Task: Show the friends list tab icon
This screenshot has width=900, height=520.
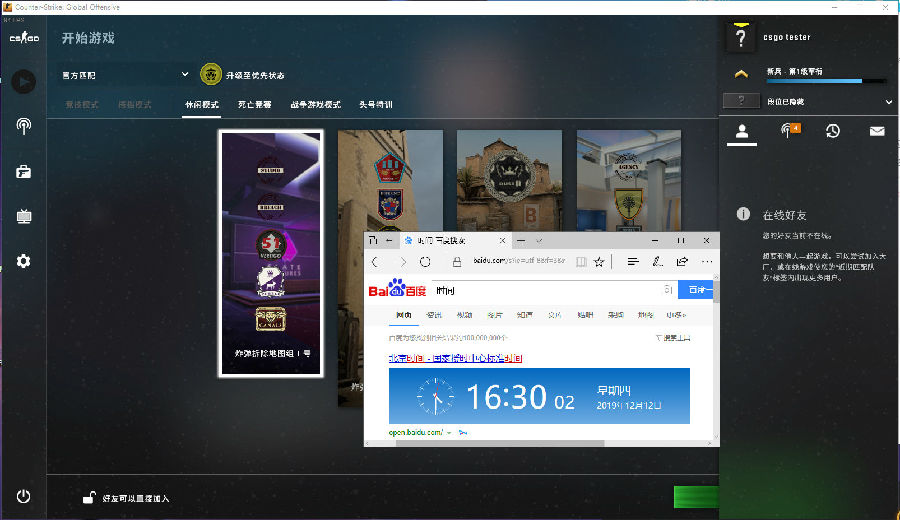Action: click(742, 131)
